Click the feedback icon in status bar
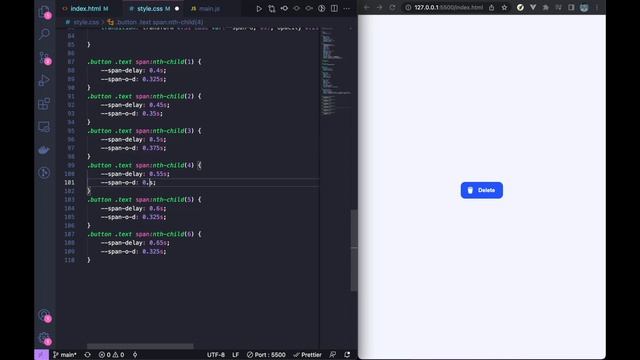The image size is (640, 360). coord(333,355)
